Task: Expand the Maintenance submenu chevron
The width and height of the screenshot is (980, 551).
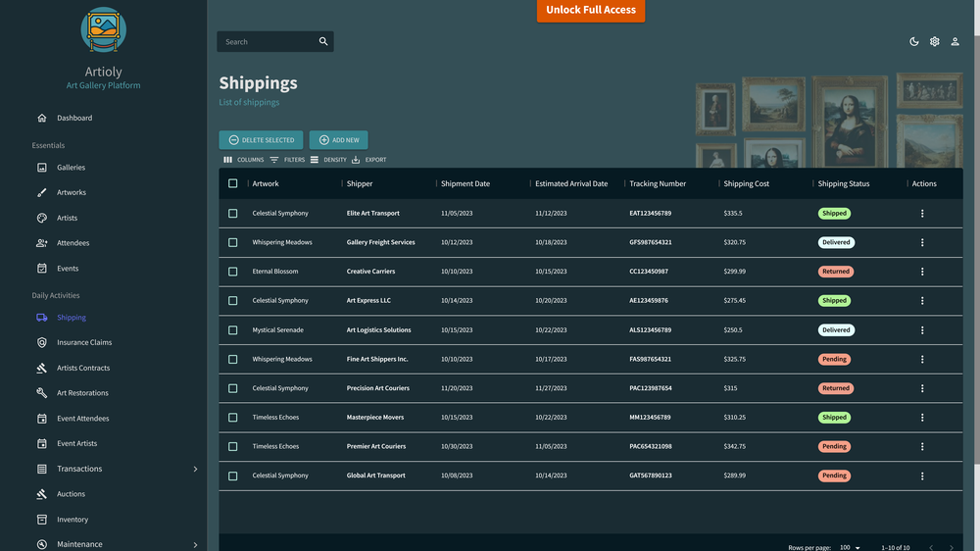Action: [195, 544]
